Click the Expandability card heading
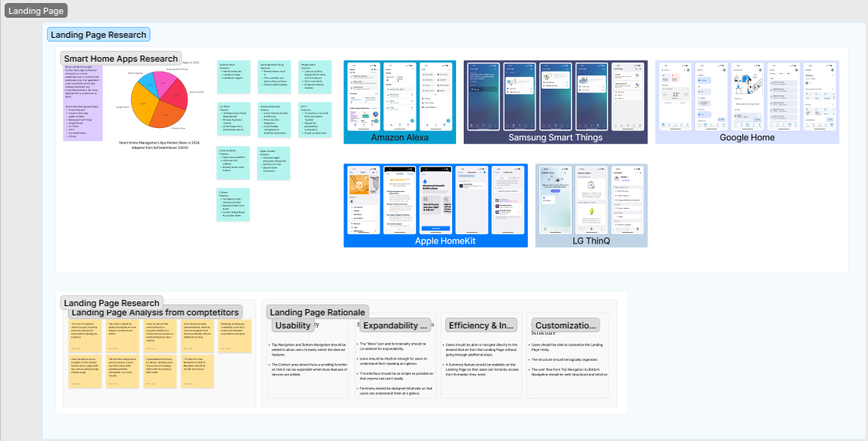 point(395,326)
